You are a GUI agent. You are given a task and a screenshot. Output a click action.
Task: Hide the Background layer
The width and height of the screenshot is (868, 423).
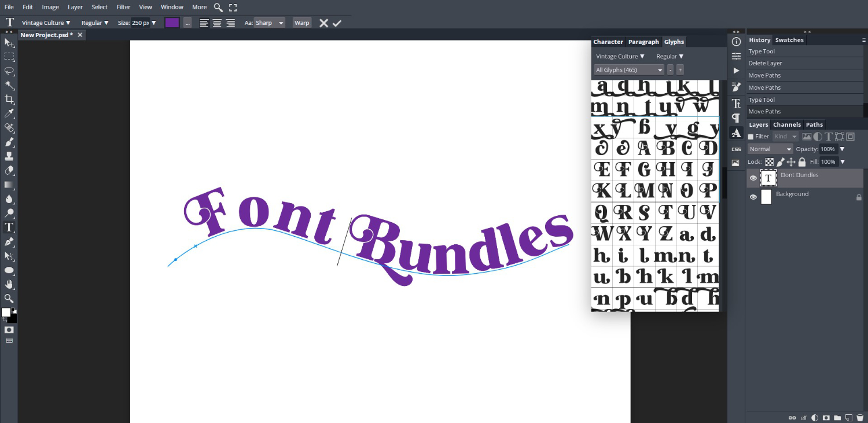(753, 197)
